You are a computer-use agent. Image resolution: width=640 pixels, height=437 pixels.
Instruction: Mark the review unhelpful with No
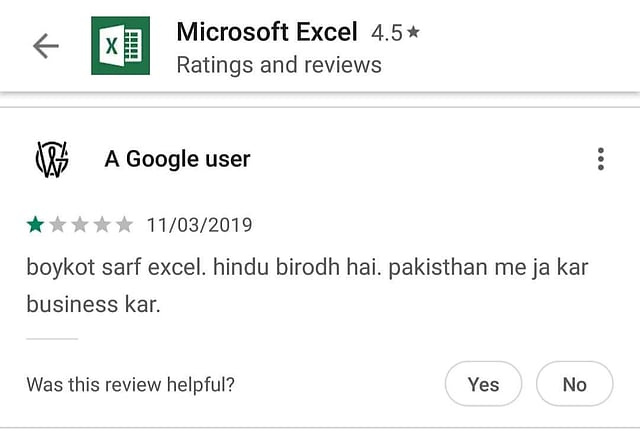coord(575,384)
